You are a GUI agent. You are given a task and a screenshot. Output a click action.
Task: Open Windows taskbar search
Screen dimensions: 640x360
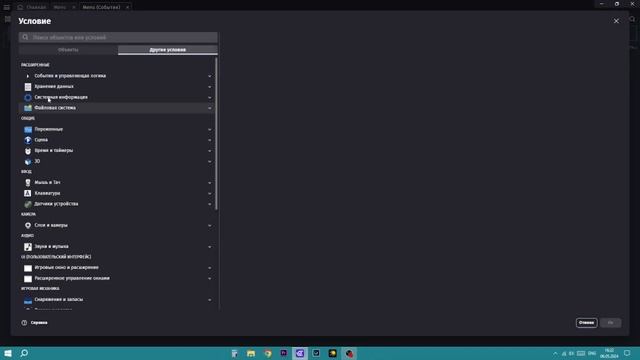pyautogui.click(x=24, y=353)
